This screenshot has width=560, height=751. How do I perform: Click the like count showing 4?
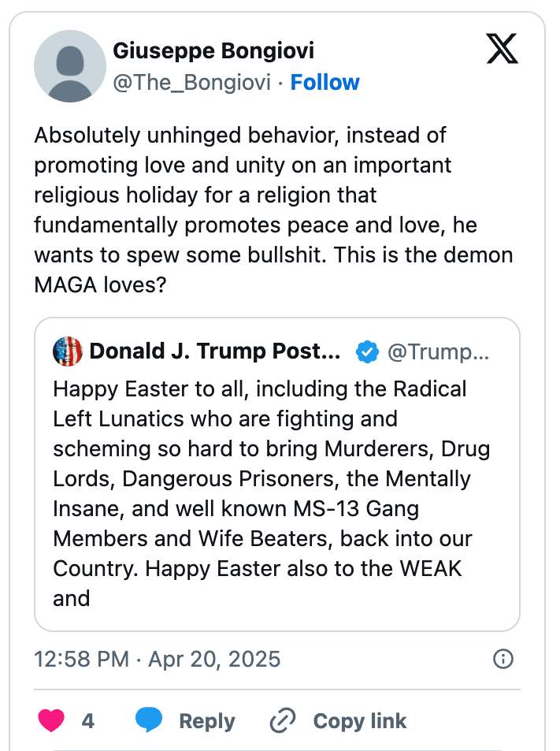89,720
